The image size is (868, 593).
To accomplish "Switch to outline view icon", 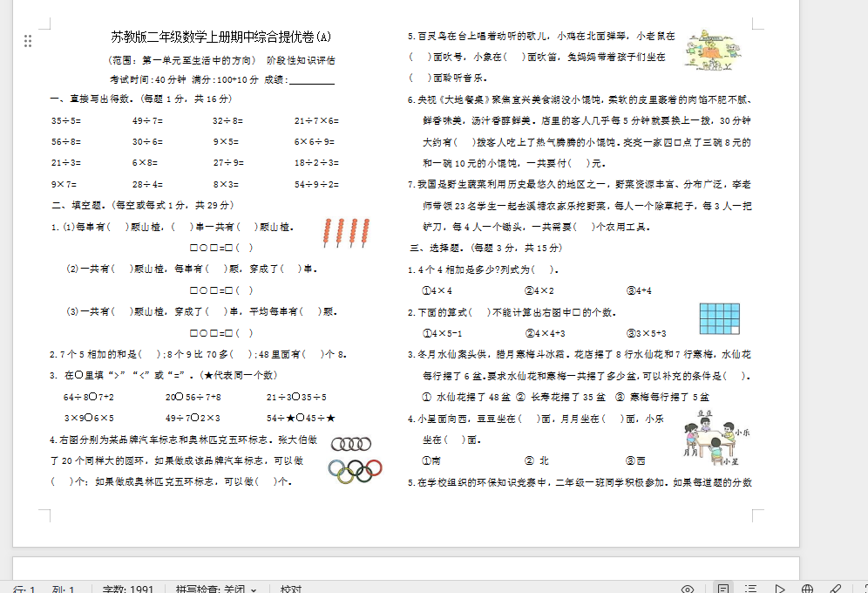I will click(x=750, y=590).
